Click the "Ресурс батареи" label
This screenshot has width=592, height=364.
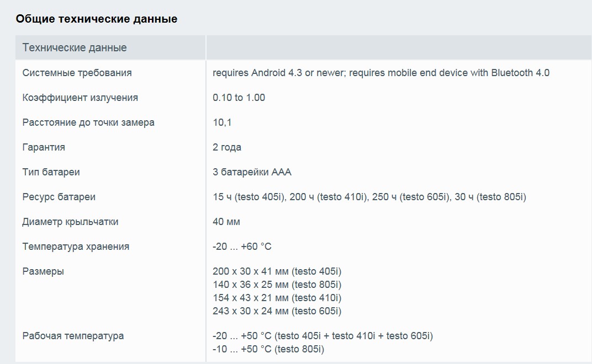coord(59,197)
